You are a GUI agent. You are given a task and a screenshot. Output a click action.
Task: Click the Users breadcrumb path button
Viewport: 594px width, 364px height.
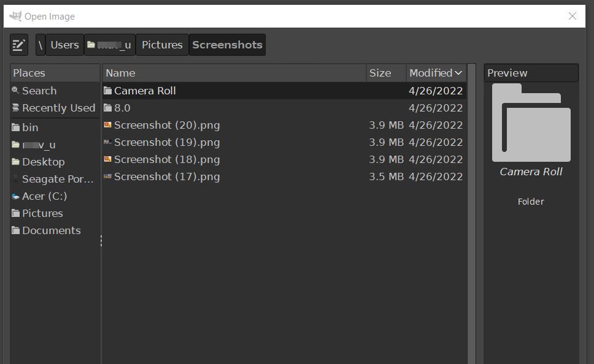click(x=65, y=45)
